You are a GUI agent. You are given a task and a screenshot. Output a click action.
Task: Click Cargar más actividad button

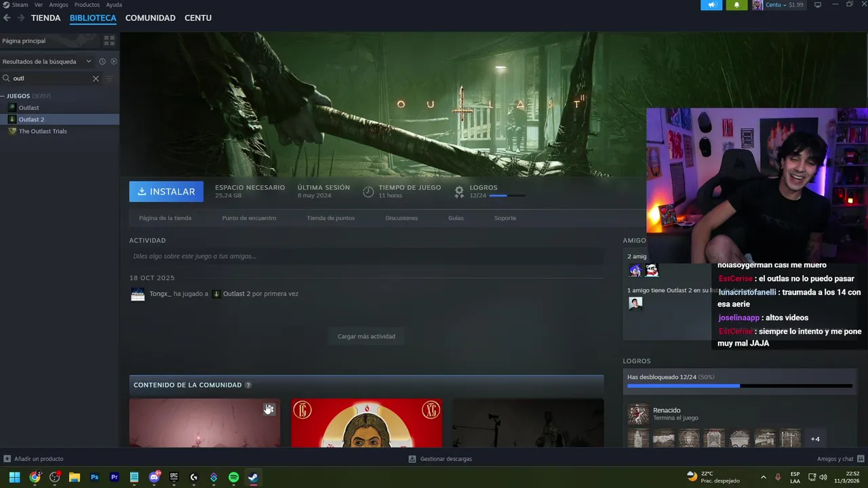(x=366, y=336)
